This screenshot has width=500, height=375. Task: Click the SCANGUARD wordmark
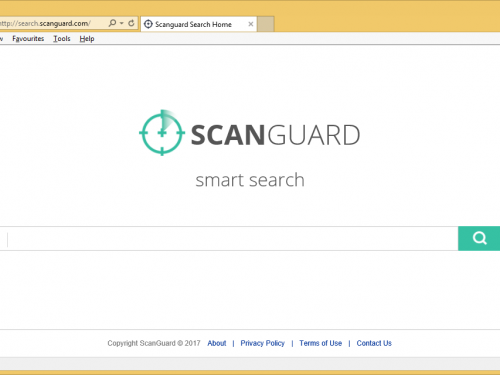[x=275, y=135]
